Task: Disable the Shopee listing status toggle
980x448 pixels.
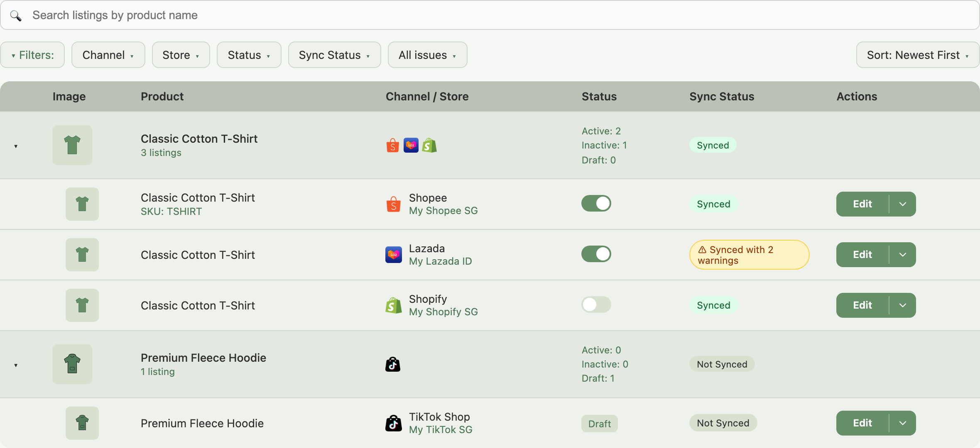Action: point(596,203)
